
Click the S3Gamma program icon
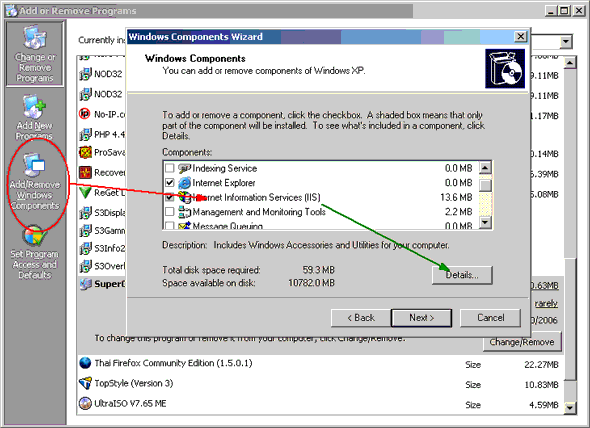pos(85,230)
